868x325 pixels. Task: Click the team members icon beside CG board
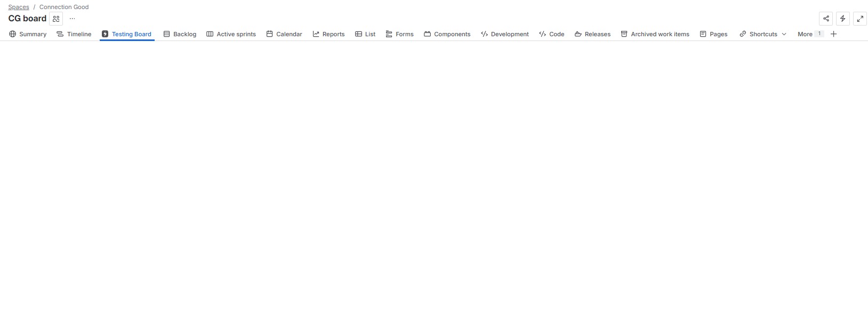tap(56, 19)
